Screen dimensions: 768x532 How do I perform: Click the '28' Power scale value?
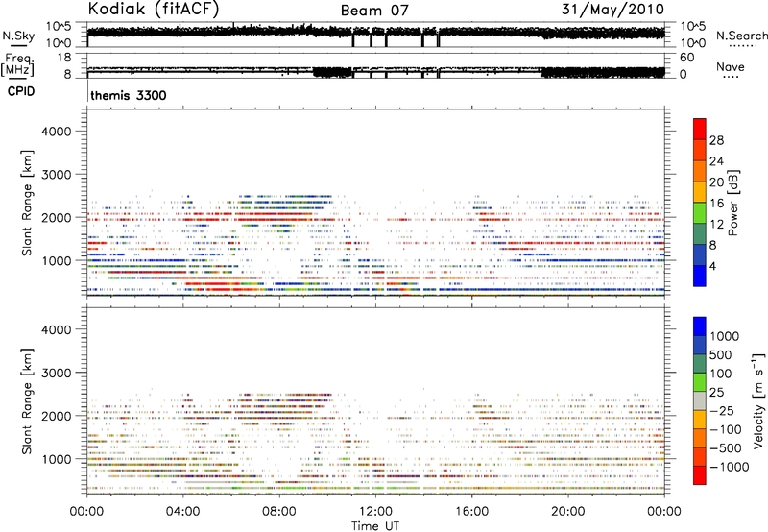[x=716, y=140]
